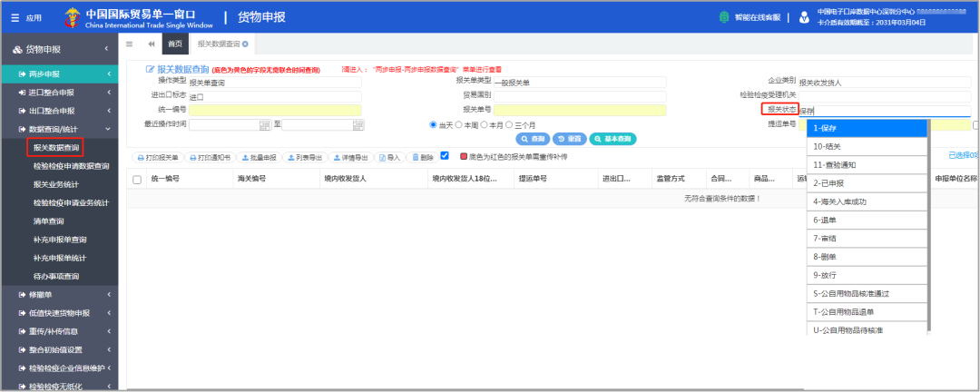Click the 批量申报 upload button

tap(260, 158)
